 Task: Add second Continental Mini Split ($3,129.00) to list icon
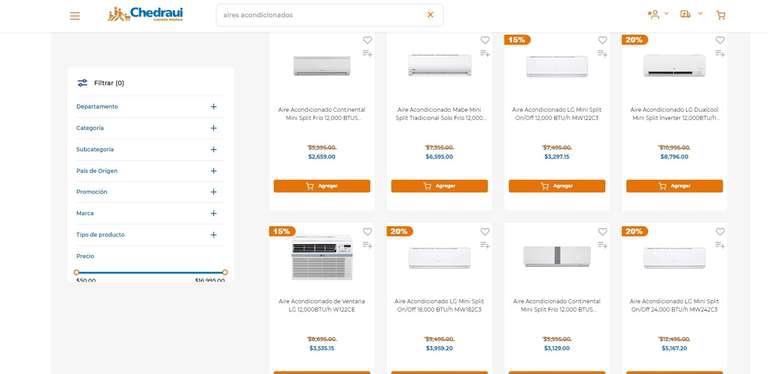click(602, 245)
